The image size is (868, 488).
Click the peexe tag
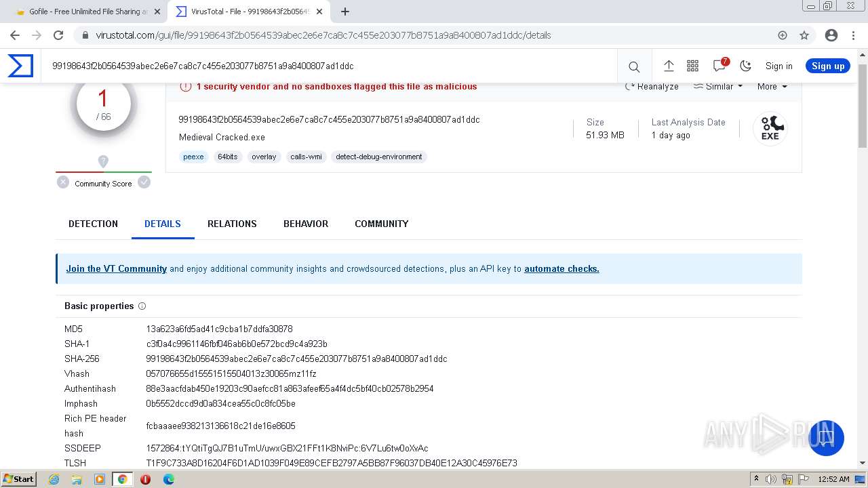pos(193,157)
